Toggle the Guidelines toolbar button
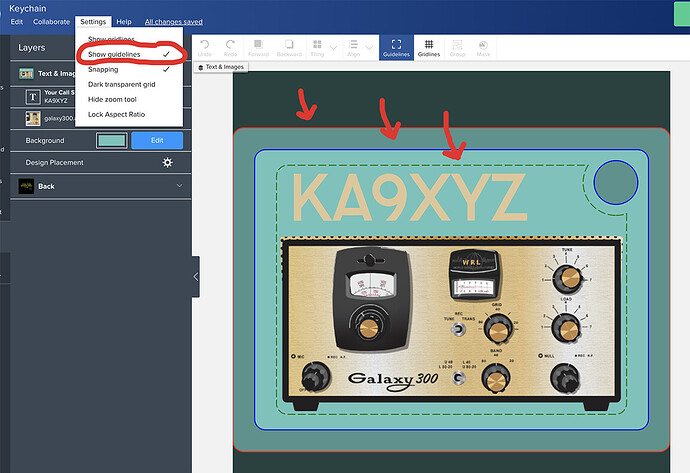690x473 pixels. [x=396, y=48]
